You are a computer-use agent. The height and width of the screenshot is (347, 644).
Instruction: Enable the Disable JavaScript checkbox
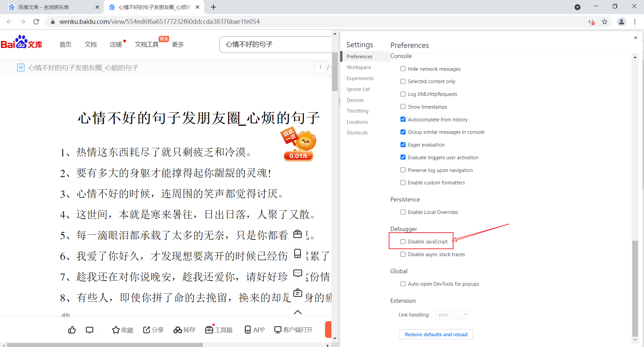click(403, 241)
